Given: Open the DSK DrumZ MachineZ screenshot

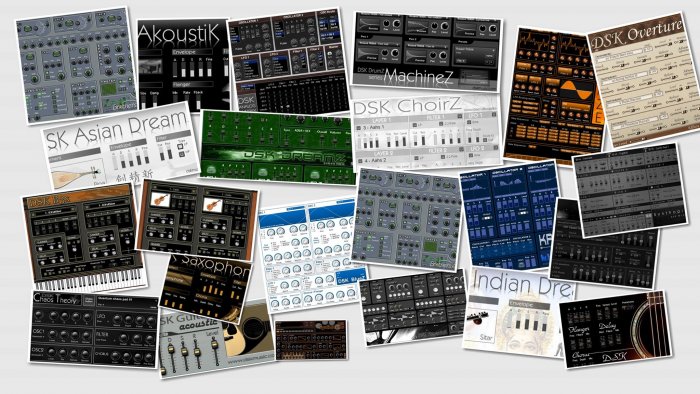Looking at the screenshot, I should click(x=428, y=52).
